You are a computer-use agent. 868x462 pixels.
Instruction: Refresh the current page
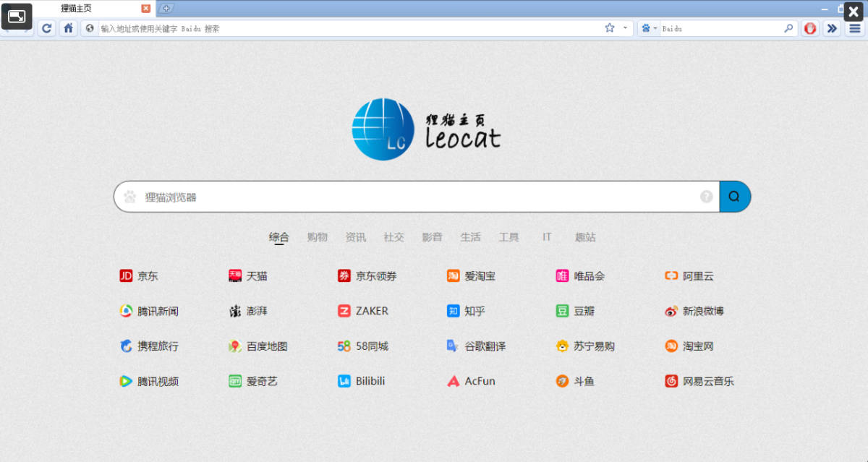click(x=46, y=28)
